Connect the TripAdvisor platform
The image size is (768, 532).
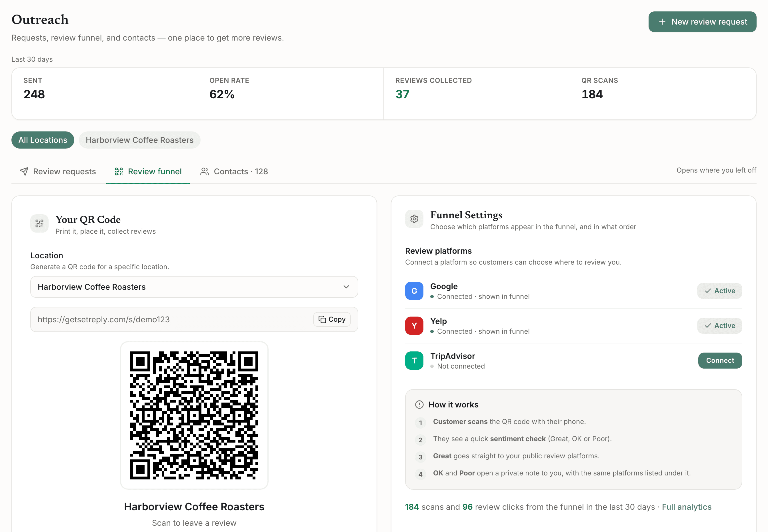coord(720,360)
